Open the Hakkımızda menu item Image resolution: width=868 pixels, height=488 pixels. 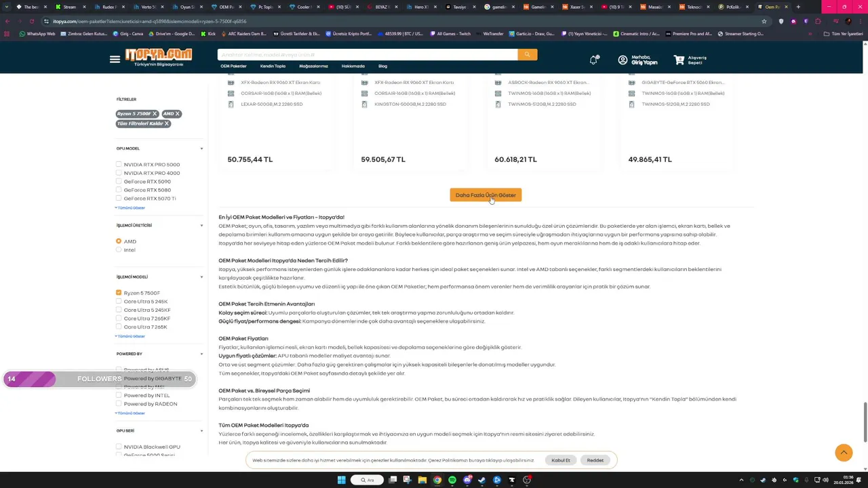point(353,66)
